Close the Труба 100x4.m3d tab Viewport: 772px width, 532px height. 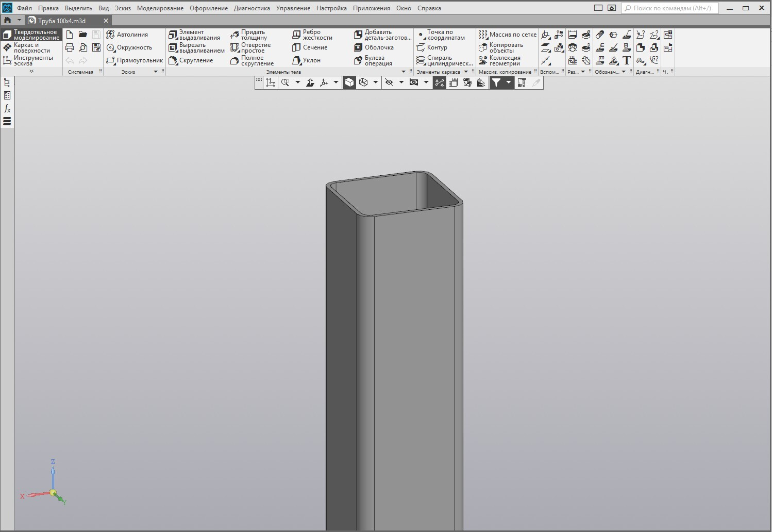tap(106, 21)
